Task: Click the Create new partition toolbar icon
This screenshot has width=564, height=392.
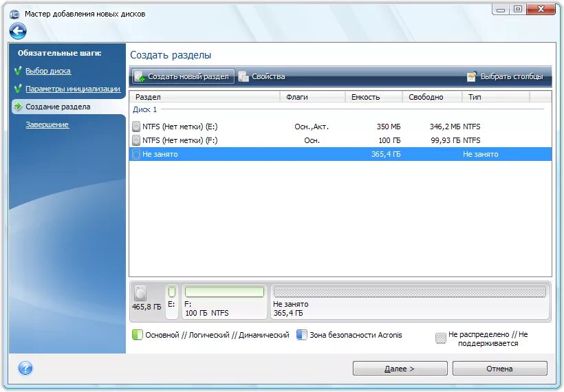Action: (x=140, y=76)
